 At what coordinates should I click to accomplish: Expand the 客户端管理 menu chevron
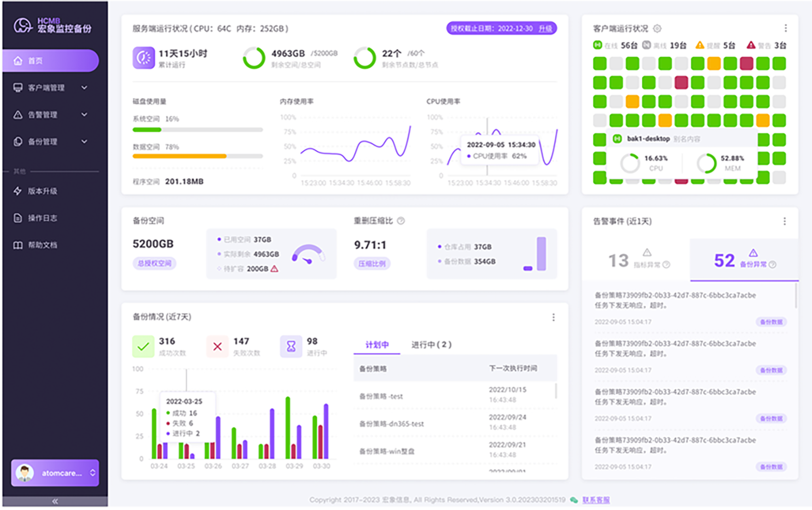pyautogui.click(x=85, y=88)
